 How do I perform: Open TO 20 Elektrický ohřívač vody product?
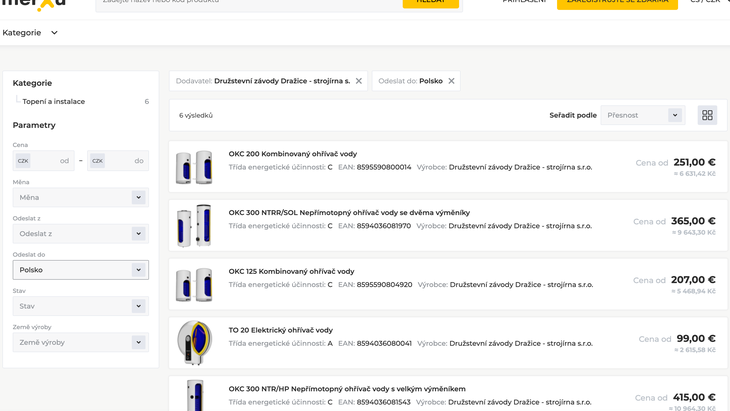point(280,330)
